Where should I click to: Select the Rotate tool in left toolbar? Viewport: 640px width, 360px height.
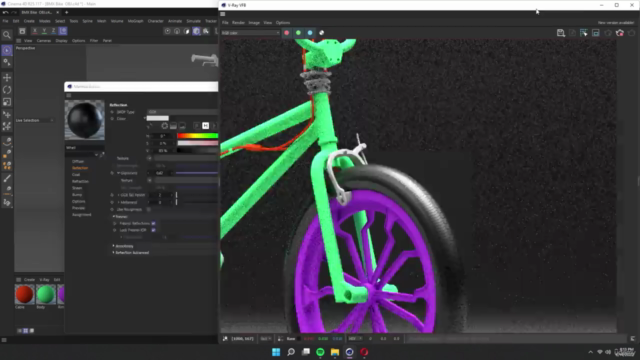point(7,90)
